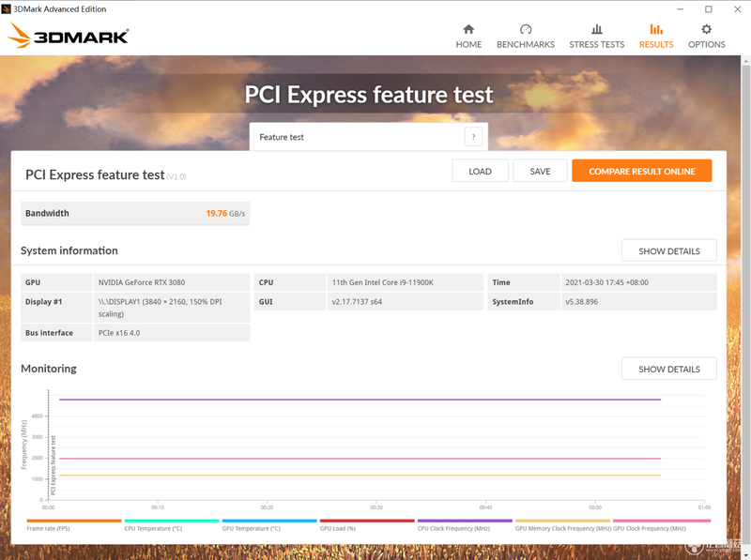Screen dimensions: 751x560
Task: Click the 2021-03-30 17:45 time value
Action: [x=606, y=282]
